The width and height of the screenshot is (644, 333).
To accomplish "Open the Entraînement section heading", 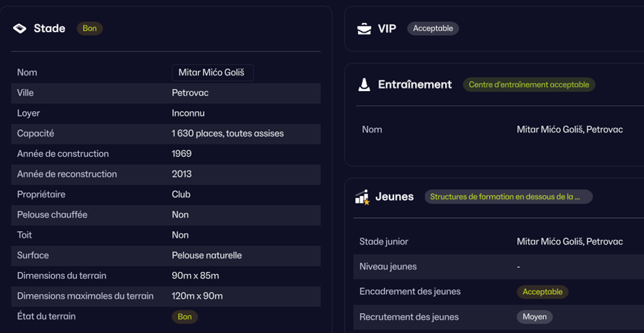I will (x=414, y=84).
